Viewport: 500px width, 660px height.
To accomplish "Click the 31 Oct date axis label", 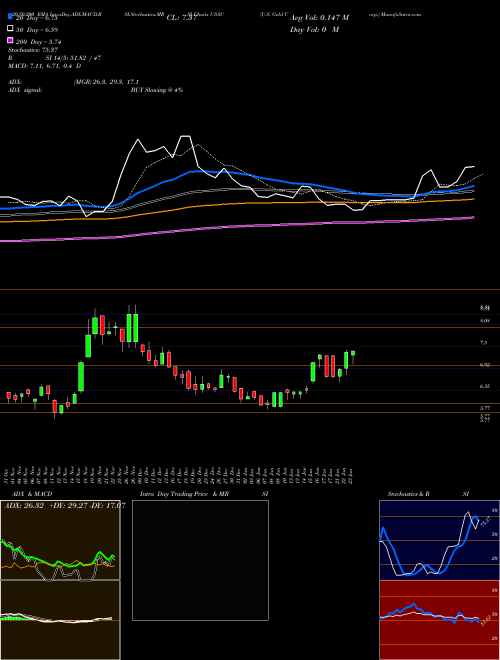I will click(x=8, y=475).
